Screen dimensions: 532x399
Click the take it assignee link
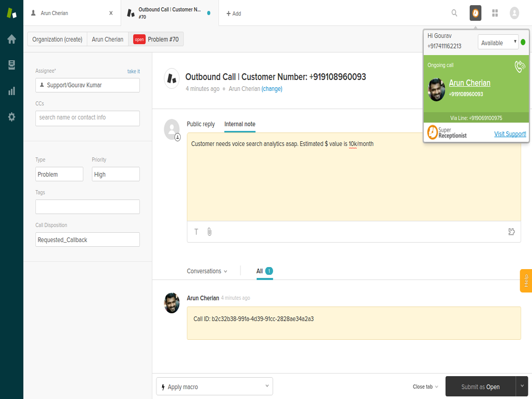coord(134,71)
